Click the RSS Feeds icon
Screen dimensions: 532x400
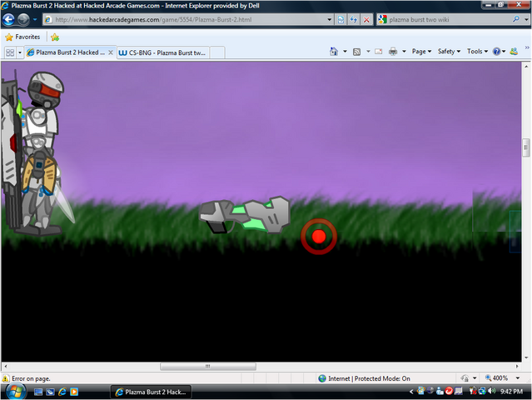coord(356,52)
